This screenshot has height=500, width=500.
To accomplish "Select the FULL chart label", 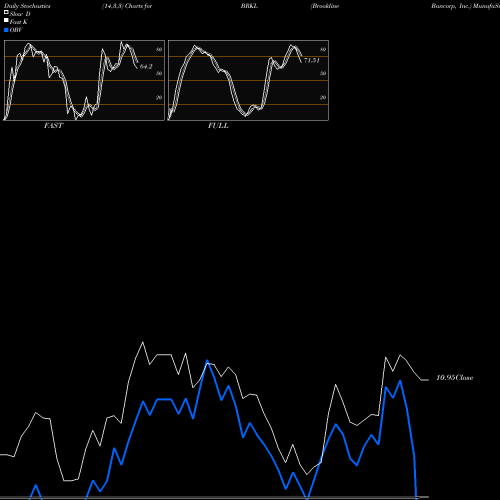I will point(218,126).
